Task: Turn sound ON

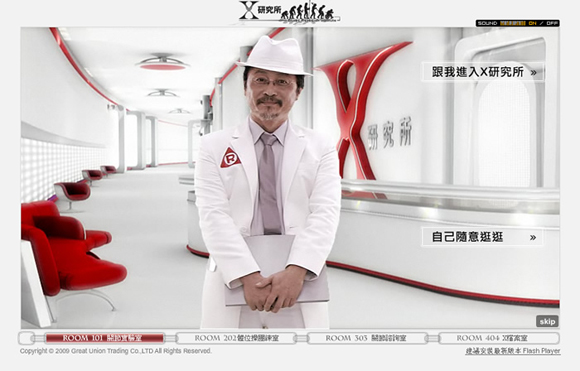Action: [x=532, y=23]
